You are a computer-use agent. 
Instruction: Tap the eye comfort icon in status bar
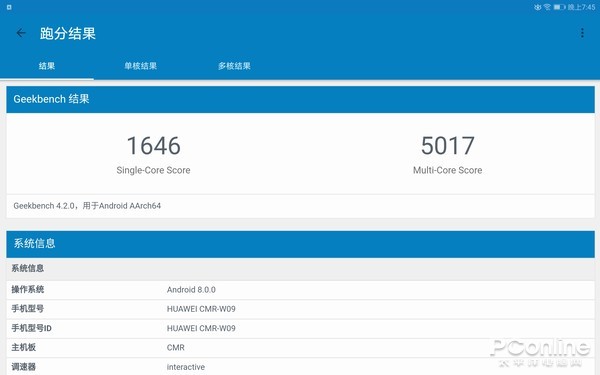point(538,7)
